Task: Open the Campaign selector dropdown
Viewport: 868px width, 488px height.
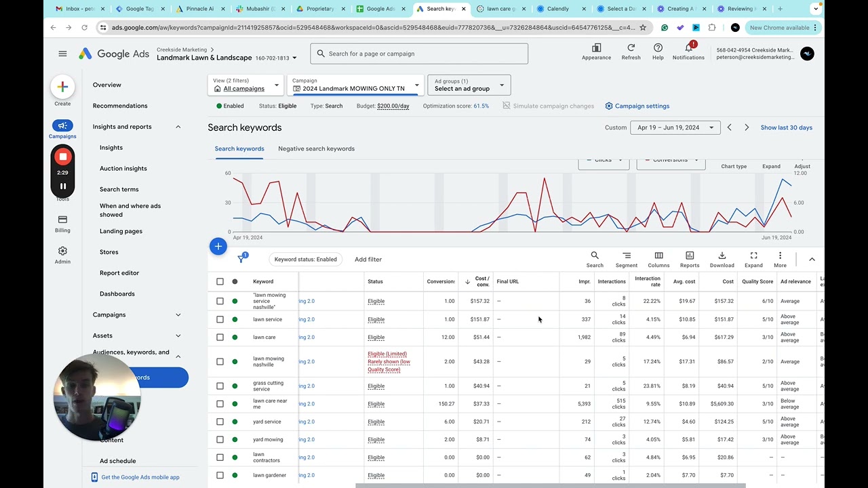Action: pyautogui.click(x=355, y=85)
